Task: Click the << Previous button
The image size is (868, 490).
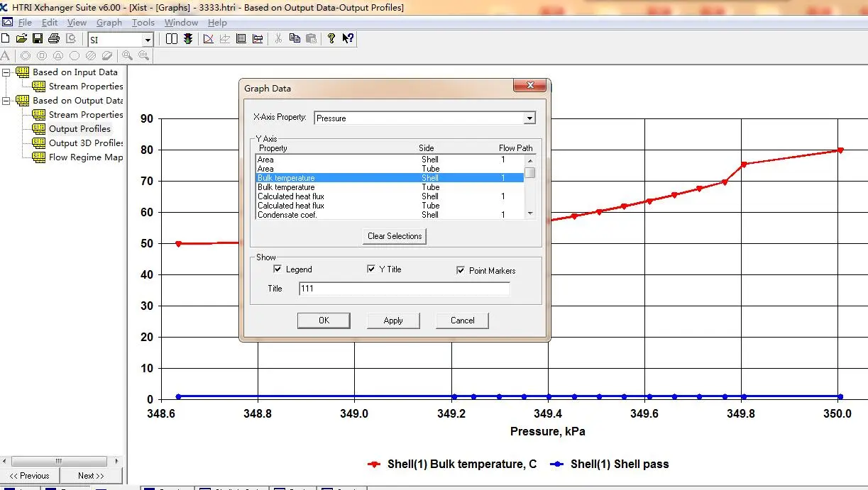Action: [30, 476]
